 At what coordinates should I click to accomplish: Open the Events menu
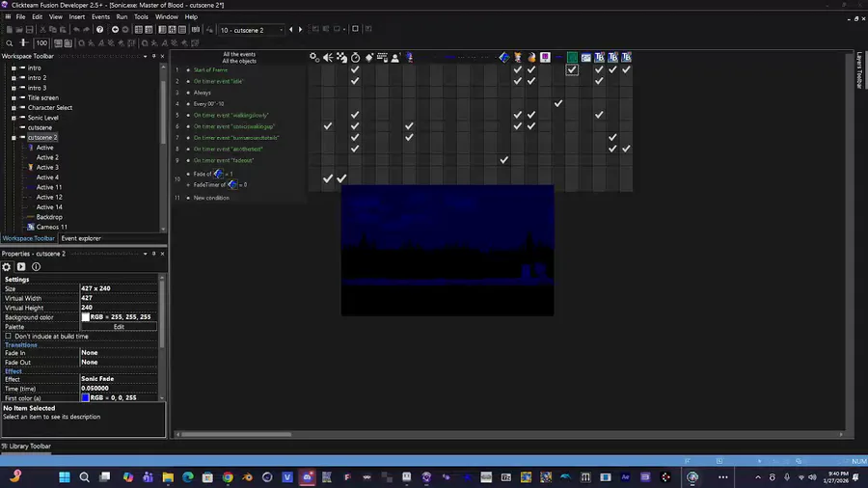(100, 17)
